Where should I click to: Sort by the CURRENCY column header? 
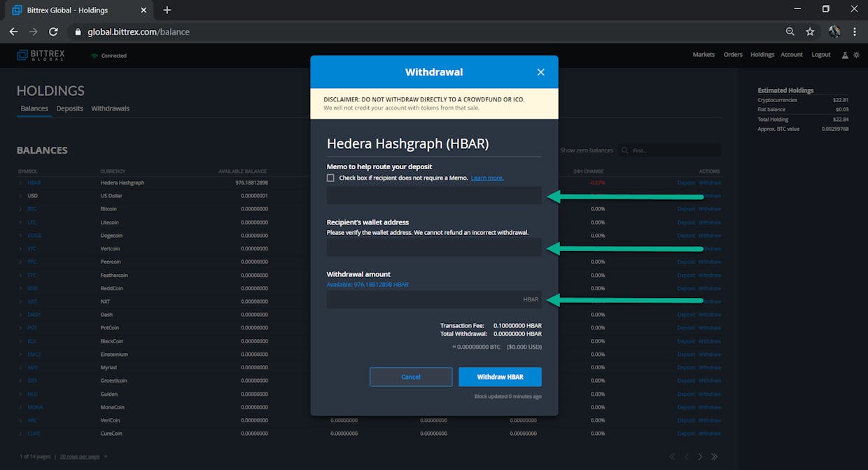click(113, 171)
